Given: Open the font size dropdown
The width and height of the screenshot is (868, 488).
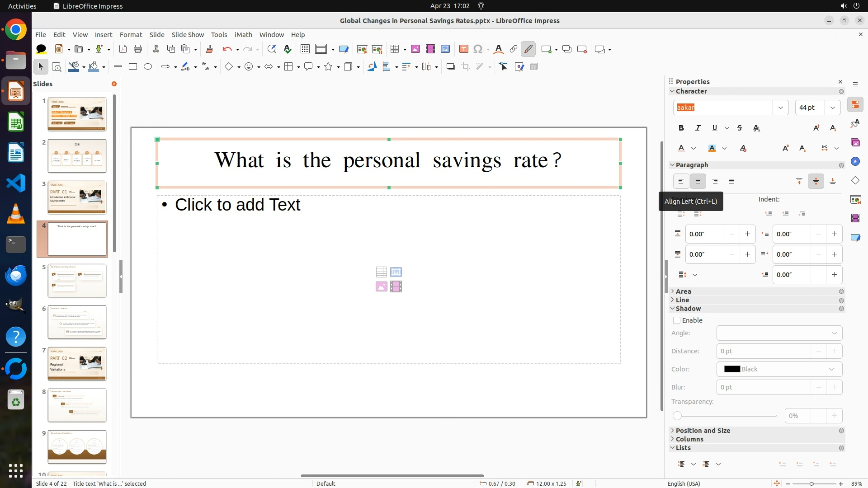Looking at the screenshot, I should (833, 108).
